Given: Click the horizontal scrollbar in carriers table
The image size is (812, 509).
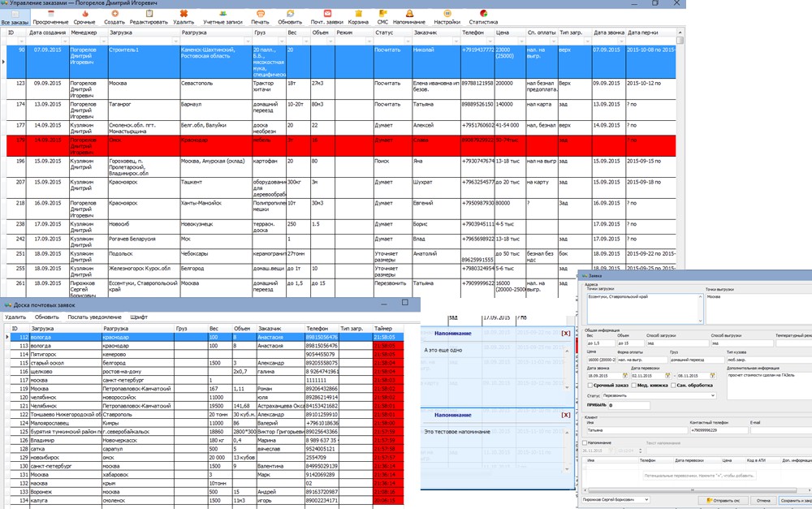Looking at the screenshot, I should (693, 490).
